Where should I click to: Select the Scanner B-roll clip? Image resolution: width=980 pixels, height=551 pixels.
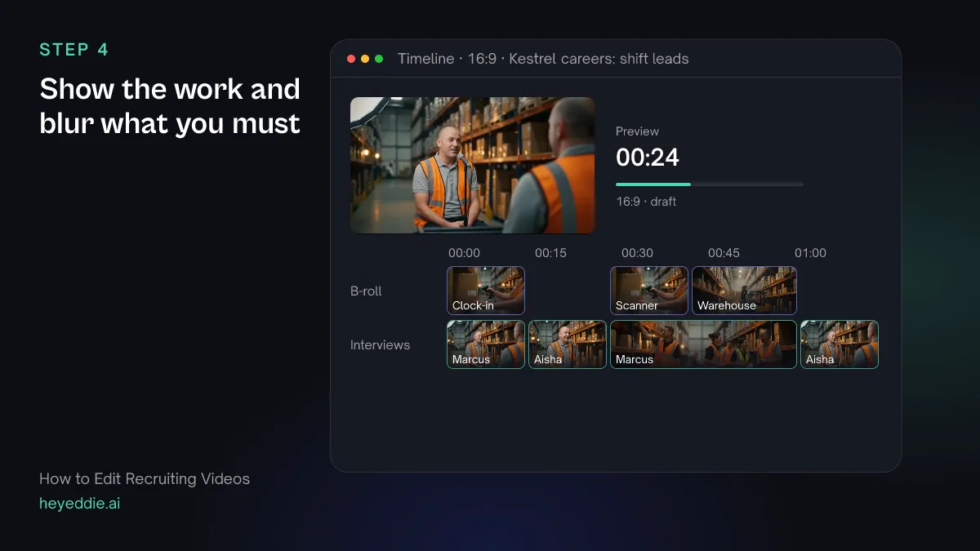[x=649, y=291]
